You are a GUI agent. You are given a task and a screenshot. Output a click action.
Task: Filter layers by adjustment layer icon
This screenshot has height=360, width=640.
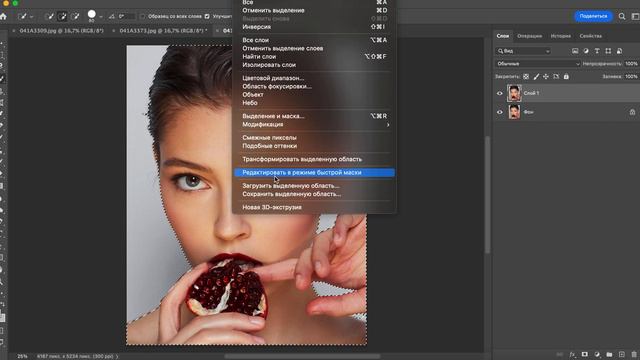pyautogui.click(x=586, y=51)
